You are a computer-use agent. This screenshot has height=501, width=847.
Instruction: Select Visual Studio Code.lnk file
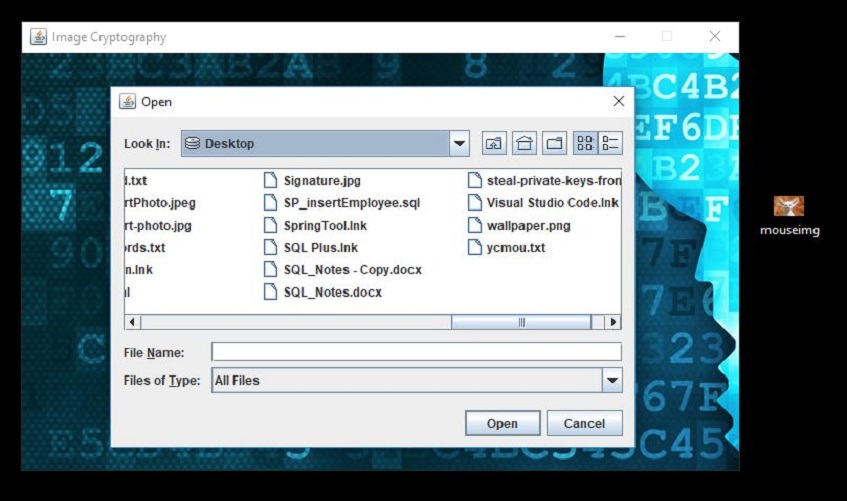[x=543, y=203]
